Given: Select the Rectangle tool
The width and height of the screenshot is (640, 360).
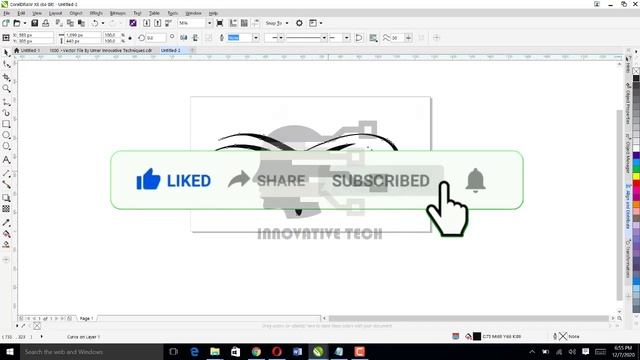Looking at the screenshot, I should point(6,124).
